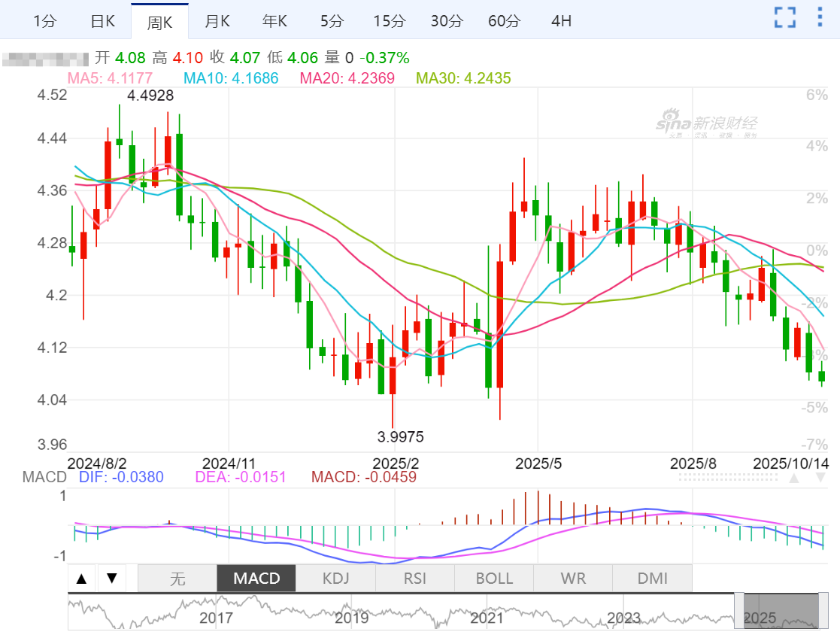This screenshot has width=840, height=638.
Task: Select the 5分 interval tab
Action: (x=332, y=21)
